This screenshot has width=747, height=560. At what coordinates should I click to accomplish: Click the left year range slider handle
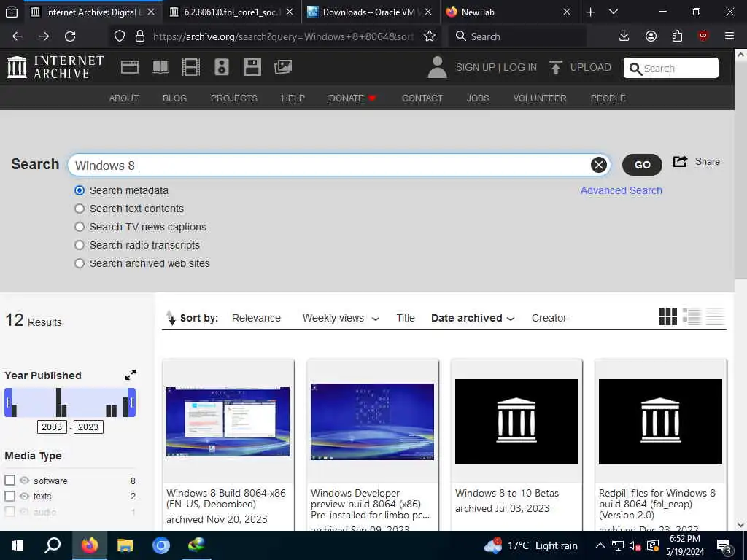coord(7,402)
